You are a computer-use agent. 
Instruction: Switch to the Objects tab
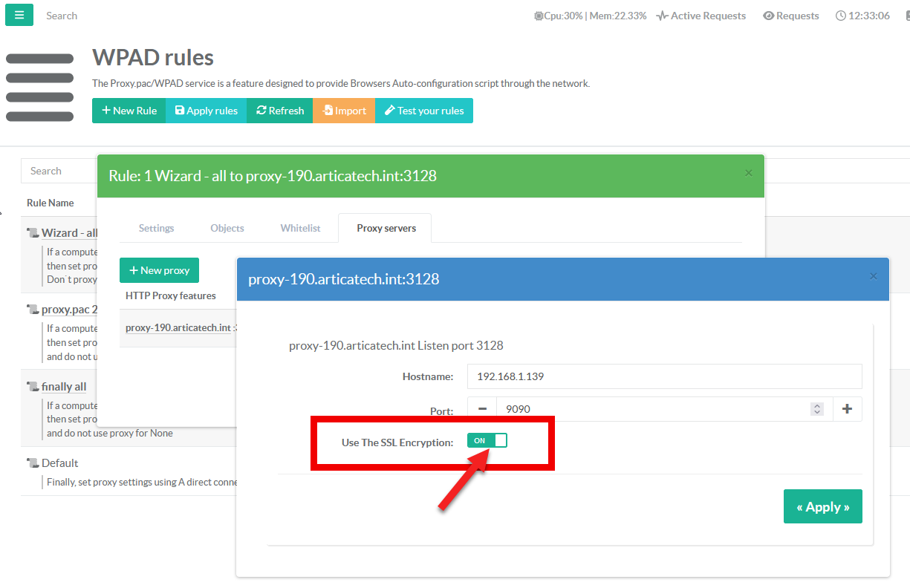(x=227, y=228)
